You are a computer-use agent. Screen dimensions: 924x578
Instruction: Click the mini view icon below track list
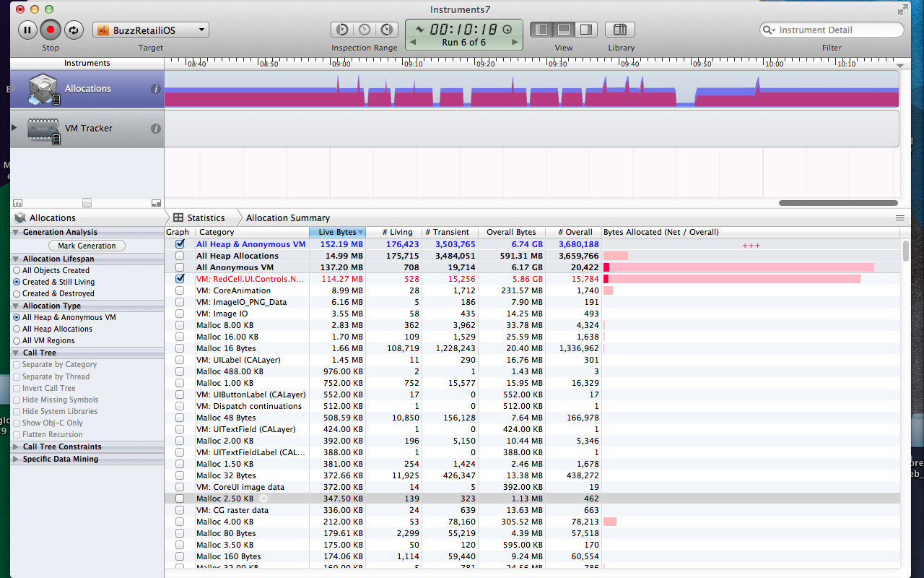(155, 203)
